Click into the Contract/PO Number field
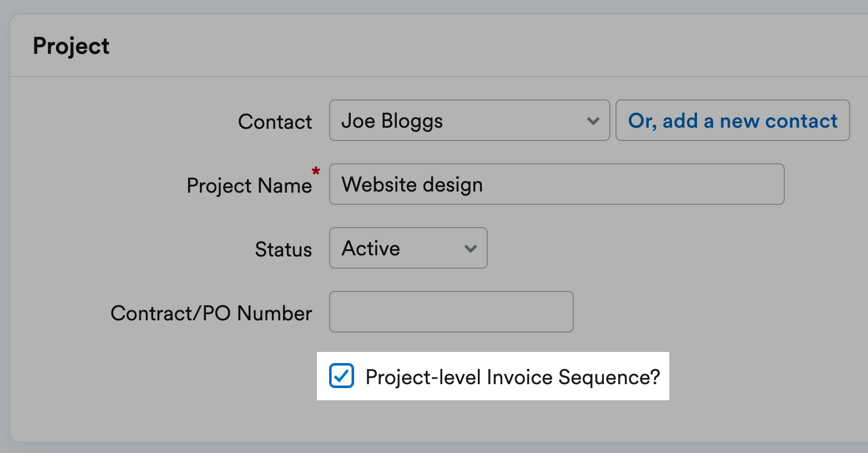This screenshot has height=453, width=868. [451, 312]
